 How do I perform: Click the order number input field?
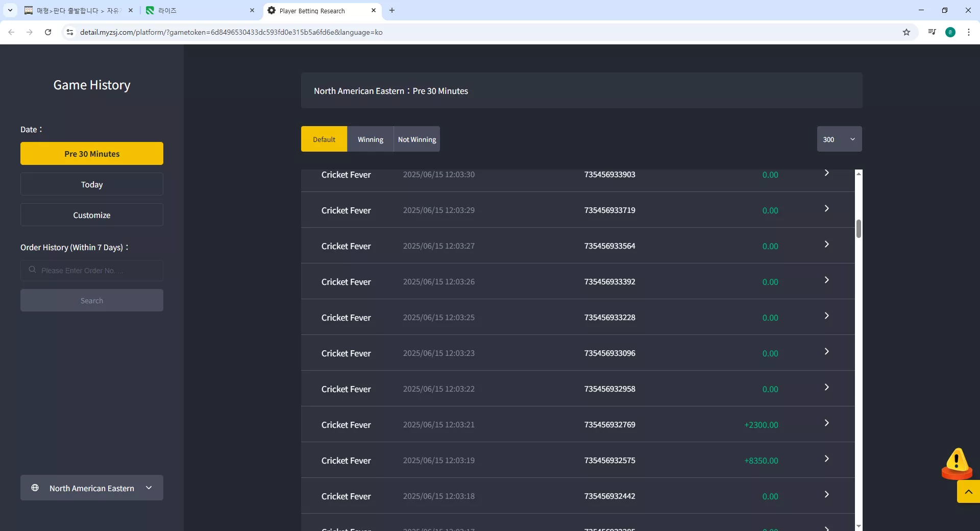[x=92, y=270]
